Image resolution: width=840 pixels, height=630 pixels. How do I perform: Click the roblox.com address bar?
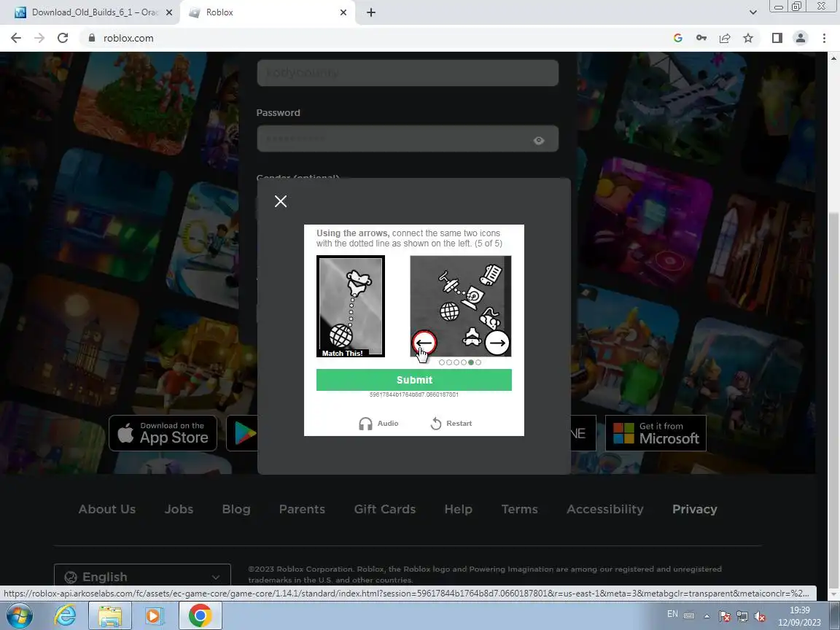pos(375,37)
